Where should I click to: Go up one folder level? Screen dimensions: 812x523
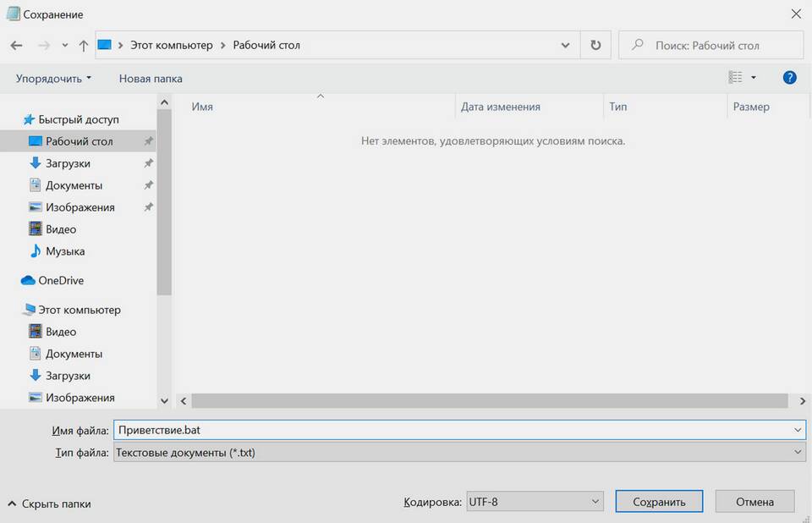coord(84,46)
